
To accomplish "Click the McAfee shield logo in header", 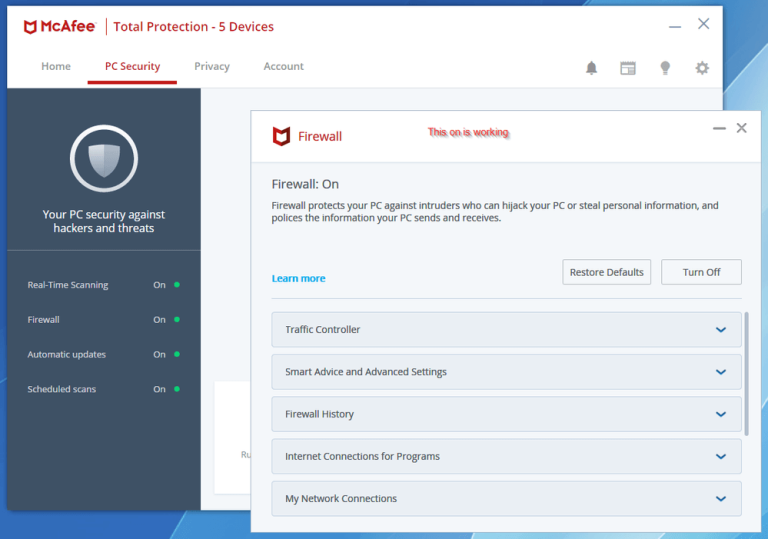I will [x=32, y=26].
